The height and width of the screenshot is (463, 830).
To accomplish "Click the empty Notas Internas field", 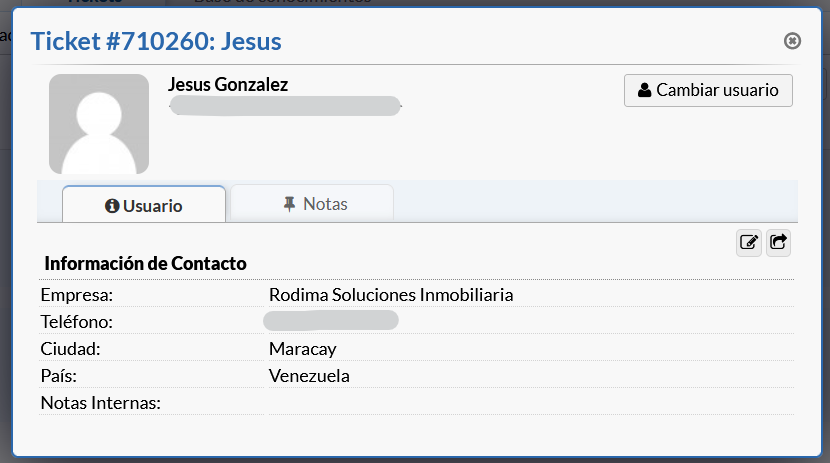I will click(x=530, y=403).
